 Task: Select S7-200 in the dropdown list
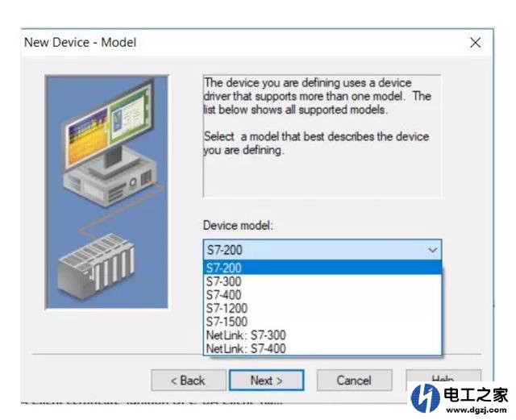pyautogui.click(x=322, y=268)
